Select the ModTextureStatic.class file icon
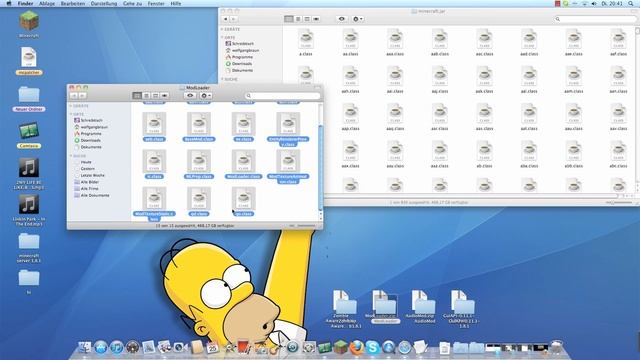Image resolution: width=640 pixels, height=360 pixels. point(154,199)
